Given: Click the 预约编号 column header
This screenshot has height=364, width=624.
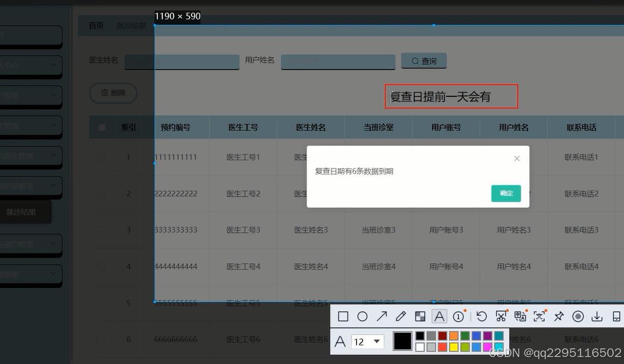Looking at the screenshot, I should click(x=176, y=127).
